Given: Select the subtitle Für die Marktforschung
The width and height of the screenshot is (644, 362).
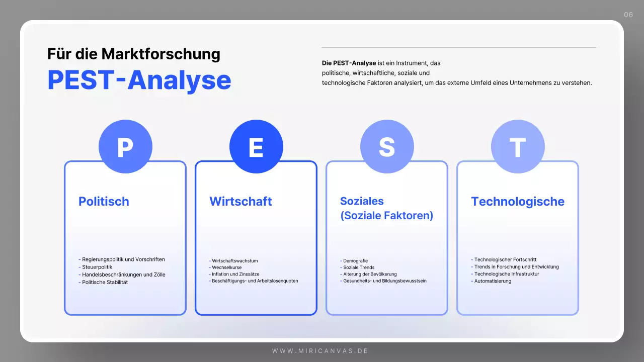Looking at the screenshot, I should coord(134,54).
